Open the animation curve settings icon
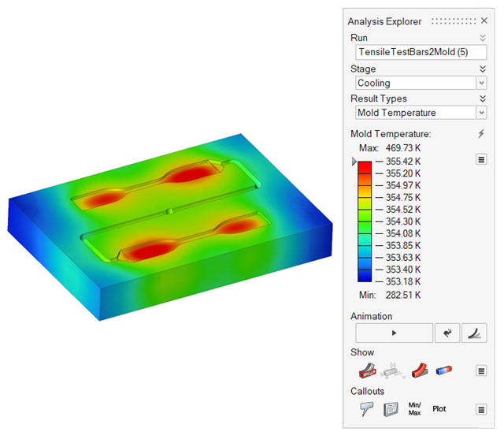The image size is (504, 439). (x=474, y=333)
